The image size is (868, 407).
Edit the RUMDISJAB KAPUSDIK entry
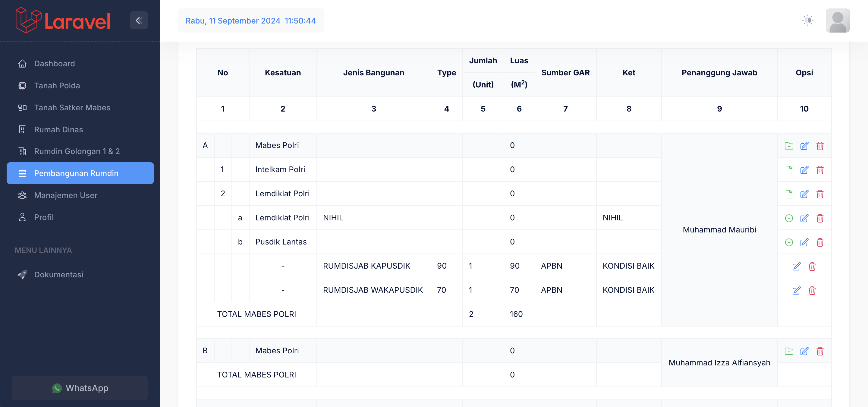coord(796,267)
